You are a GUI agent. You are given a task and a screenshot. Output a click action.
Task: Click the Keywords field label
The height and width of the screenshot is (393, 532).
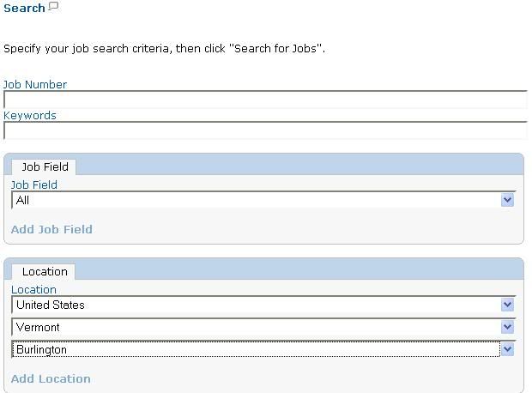point(30,115)
